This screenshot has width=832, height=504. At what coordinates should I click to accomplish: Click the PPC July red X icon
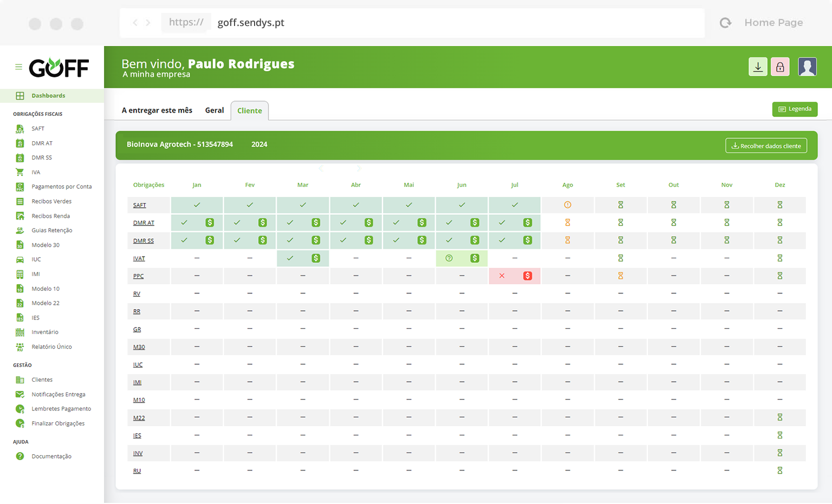pyautogui.click(x=502, y=276)
